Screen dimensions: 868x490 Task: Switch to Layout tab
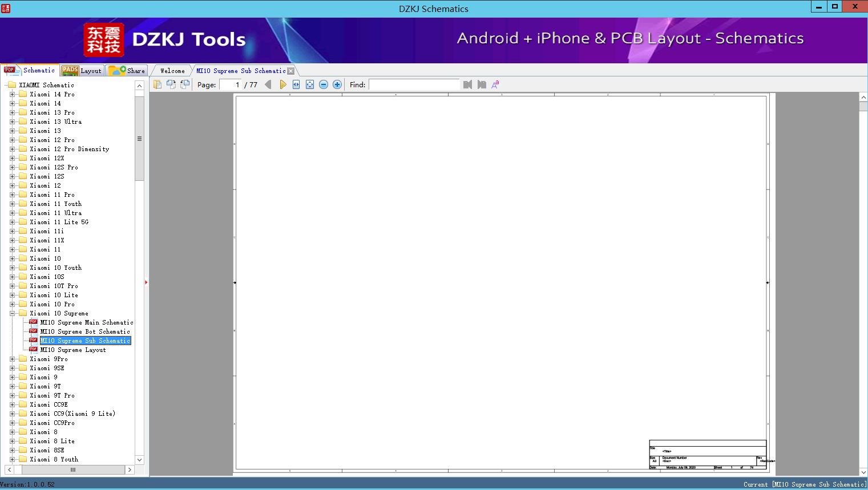(82, 71)
